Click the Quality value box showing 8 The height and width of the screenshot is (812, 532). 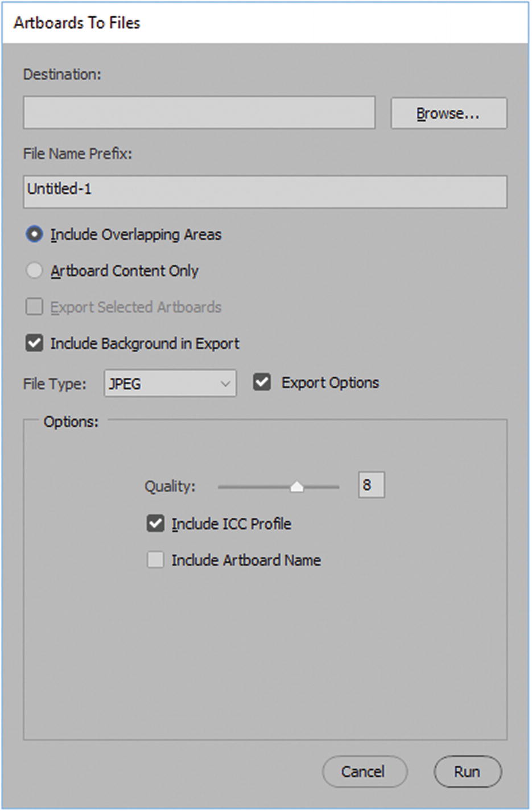(371, 485)
